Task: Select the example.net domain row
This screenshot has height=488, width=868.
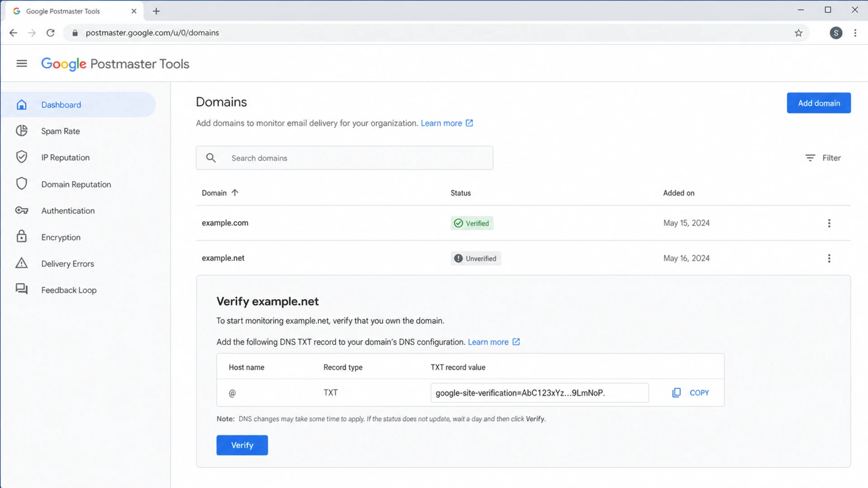Action: pyautogui.click(x=524, y=258)
